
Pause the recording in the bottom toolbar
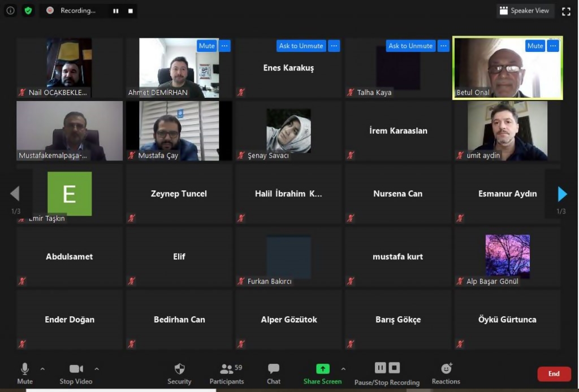(381, 368)
